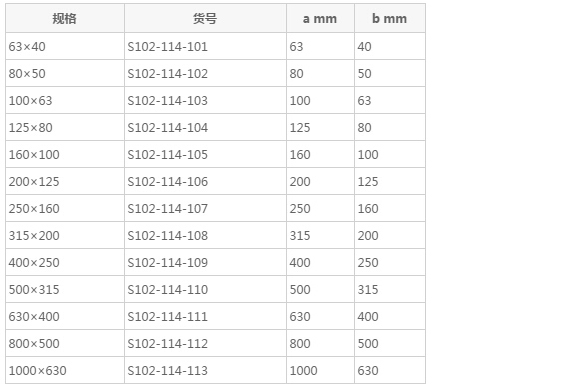Image resolution: width=575 pixels, height=387 pixels.
Task: Click the 630 value in b mm column
Action: 368,370
